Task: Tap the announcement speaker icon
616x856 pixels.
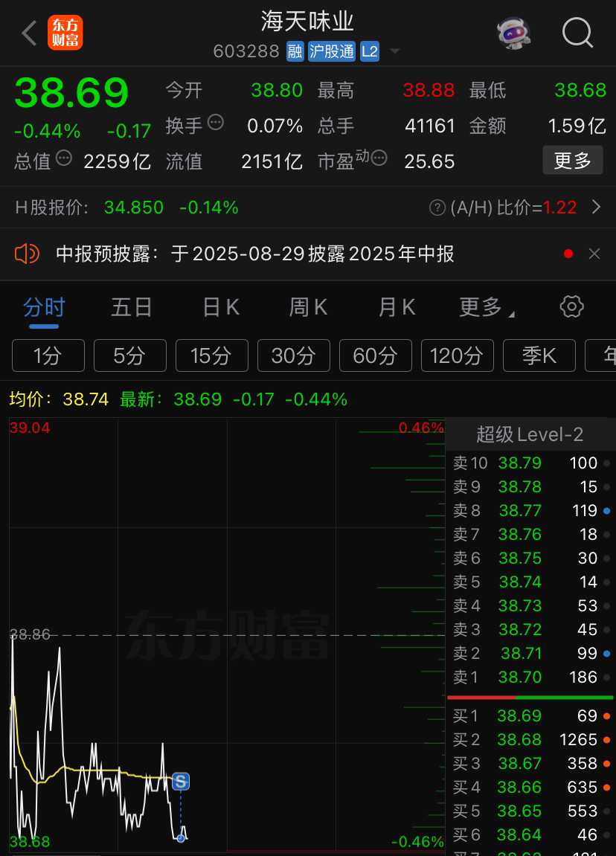Action: pyautogui.click(x=27, y=254)
